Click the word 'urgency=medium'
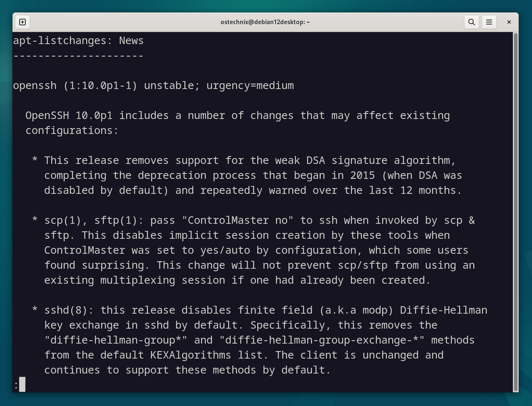Image resolution: width=532 pixels, height=406 pixels. [250, 85]
